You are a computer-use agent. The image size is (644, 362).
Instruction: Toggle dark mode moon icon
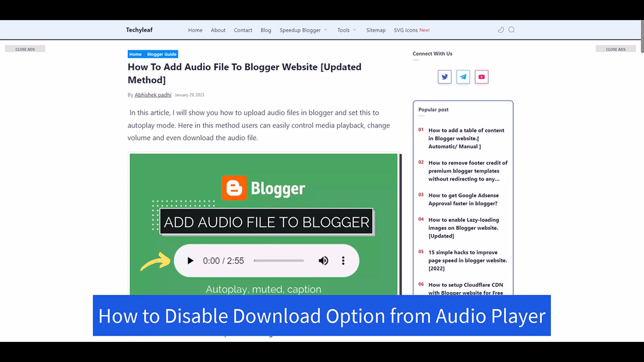tap(500, 30)
